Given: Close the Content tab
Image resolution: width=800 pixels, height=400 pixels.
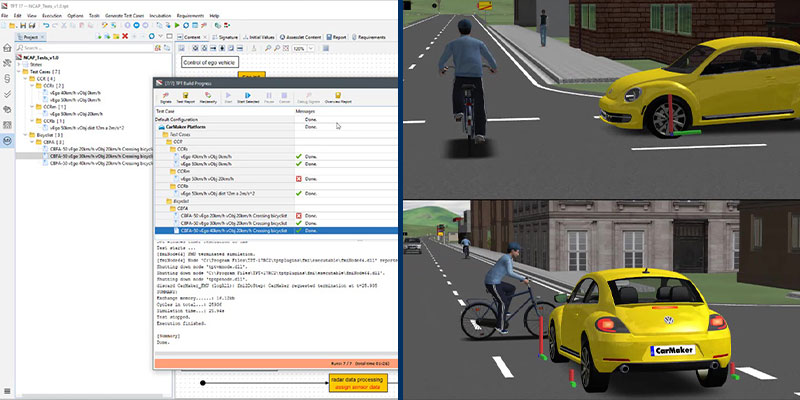Looking at the screenshot, I should tap(205, 37).
